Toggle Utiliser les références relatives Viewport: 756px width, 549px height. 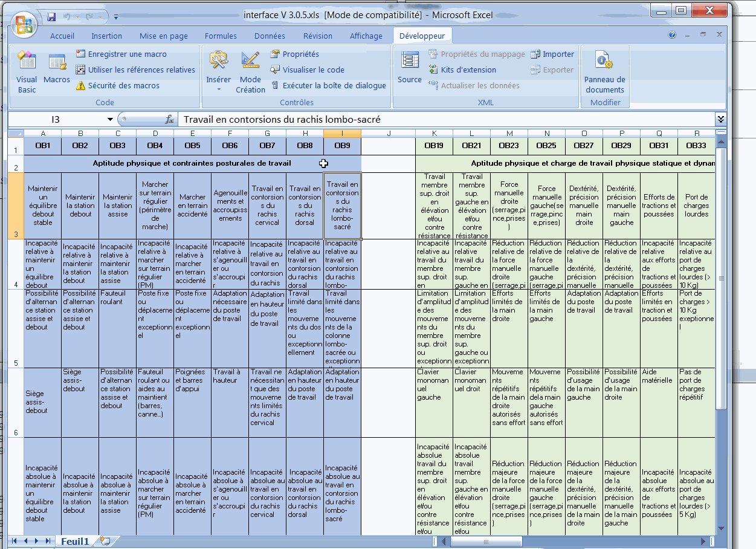click(x=135, y=70)
